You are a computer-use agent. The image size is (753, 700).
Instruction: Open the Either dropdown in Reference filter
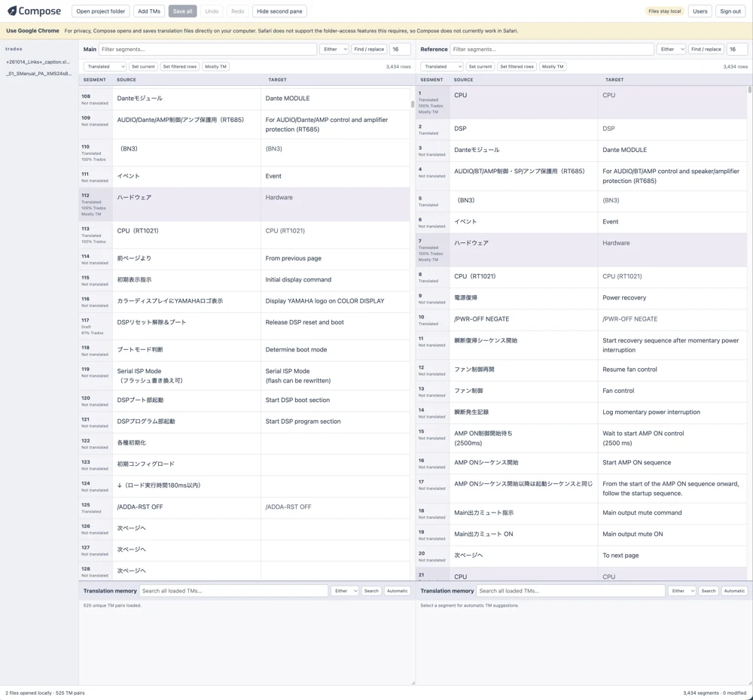coord(672,49)
